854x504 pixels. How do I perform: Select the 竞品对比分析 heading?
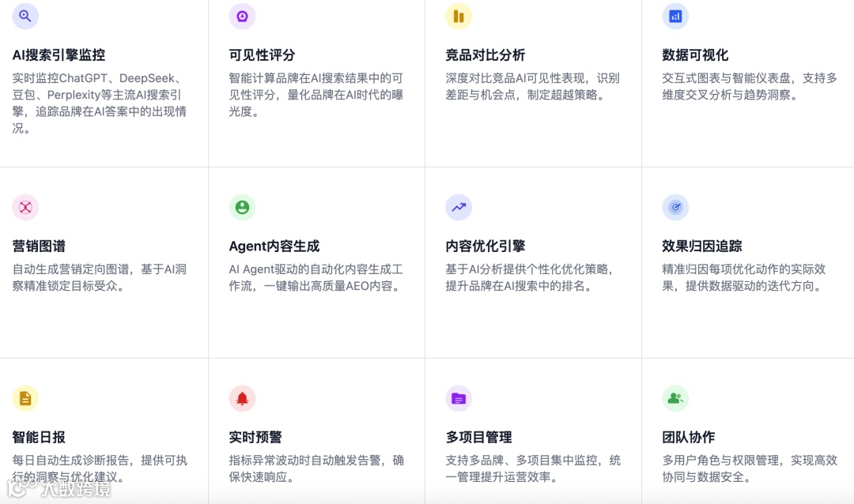click(486, 55)
